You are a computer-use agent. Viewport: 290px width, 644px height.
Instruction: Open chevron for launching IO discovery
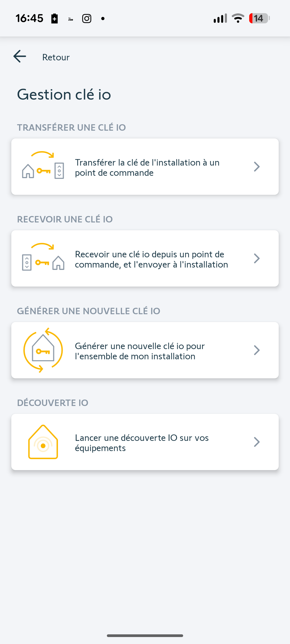point(257,442)
